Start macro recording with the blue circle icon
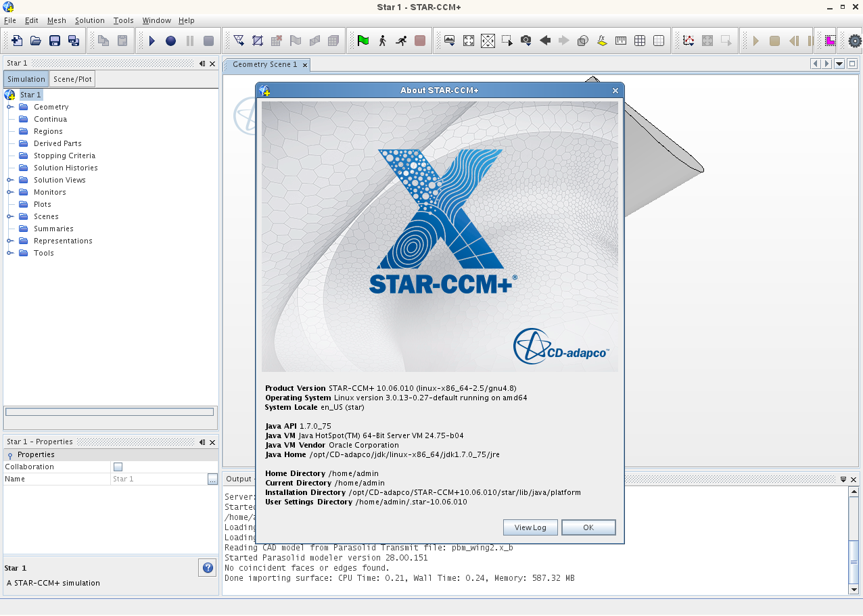Image resolution: width=863 pixels, height=616 pixels. [x=171, y=41]
